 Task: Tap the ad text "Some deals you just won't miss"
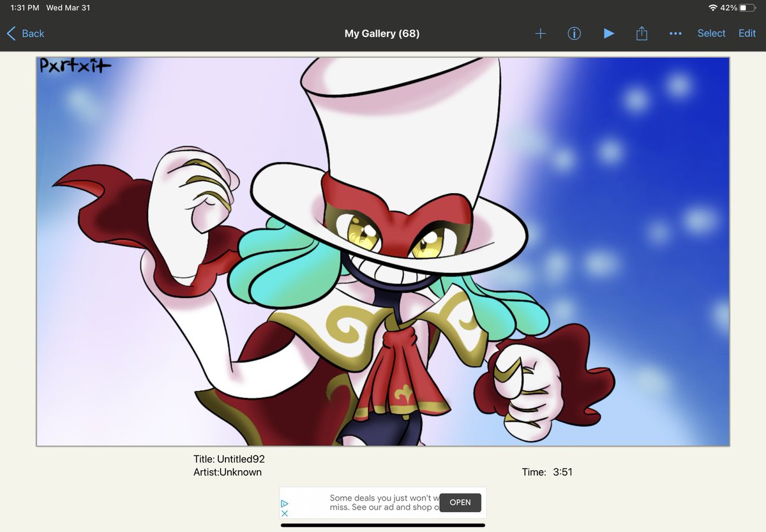[x=384, y=503]
